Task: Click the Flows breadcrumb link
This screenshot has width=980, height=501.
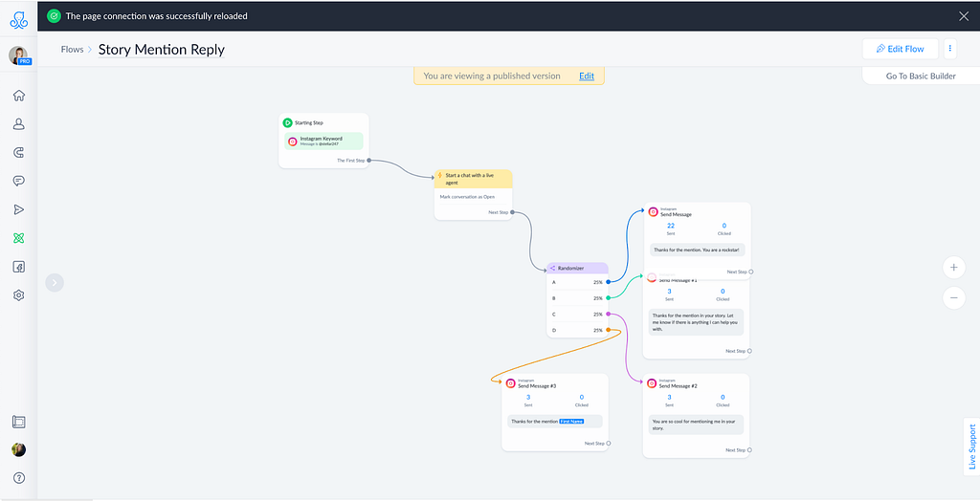Action: click(72, 50)
